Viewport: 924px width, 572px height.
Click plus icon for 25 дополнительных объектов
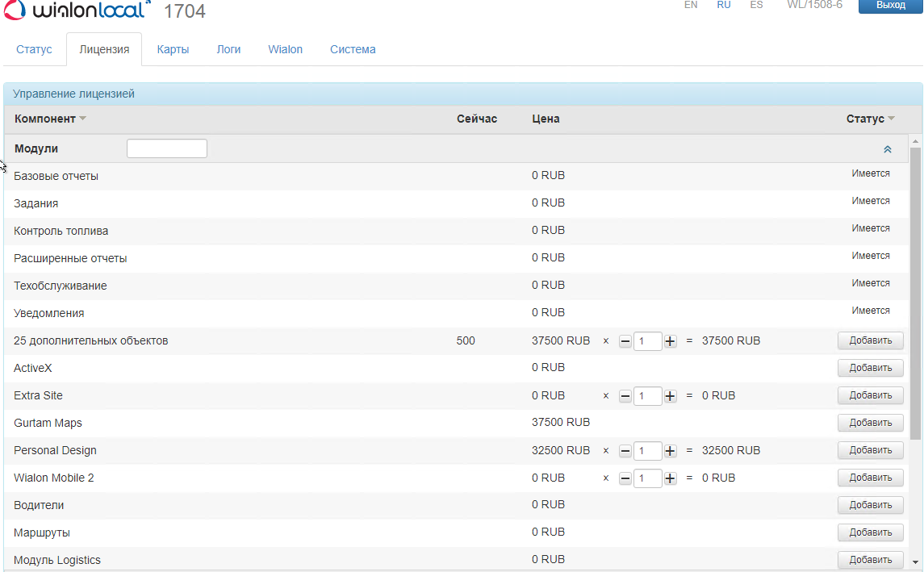coord(670,341)
